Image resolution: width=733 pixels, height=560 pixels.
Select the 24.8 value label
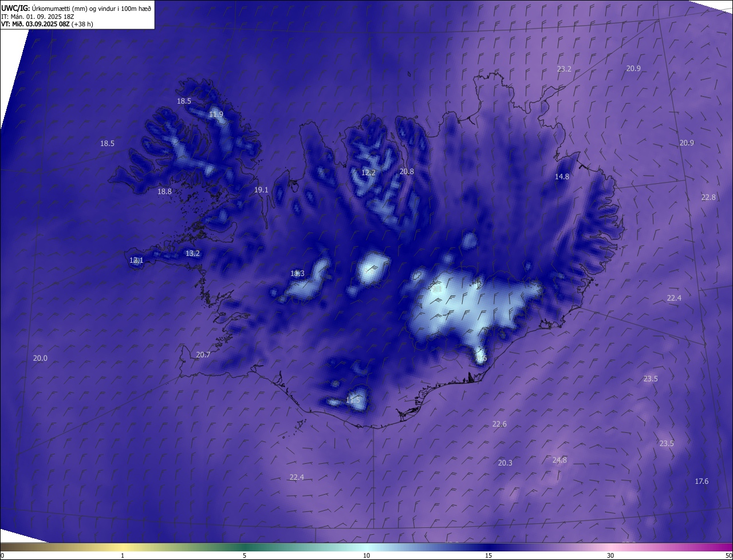pyautogui.click(x=559, y=460)
